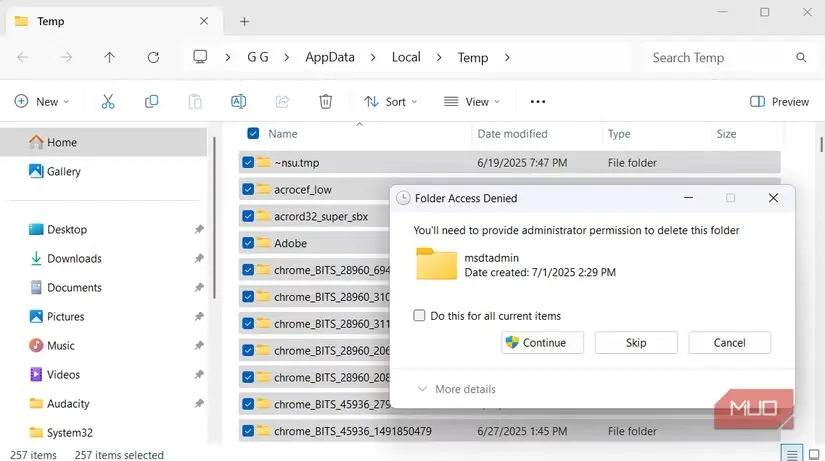Viewport: 825px width, 461px height.
Task: Select the Temp window tab
Action: click(114, 21)
